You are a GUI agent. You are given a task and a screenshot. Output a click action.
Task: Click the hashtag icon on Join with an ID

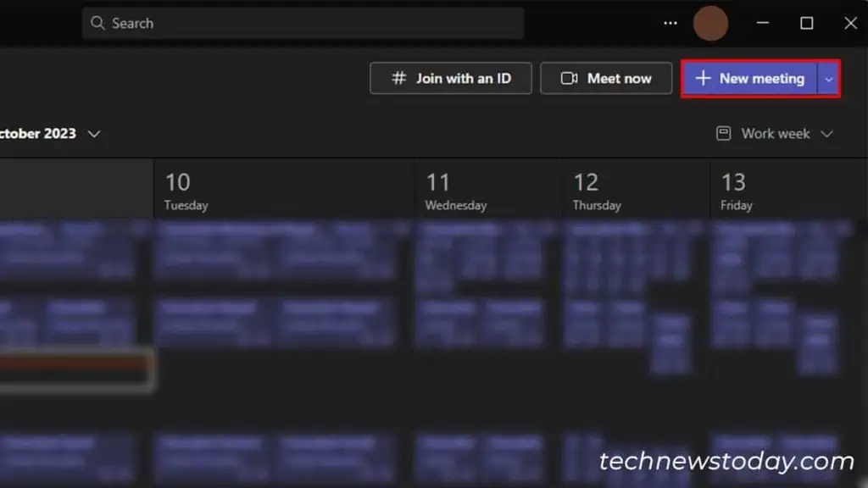[x=398, y=78]
